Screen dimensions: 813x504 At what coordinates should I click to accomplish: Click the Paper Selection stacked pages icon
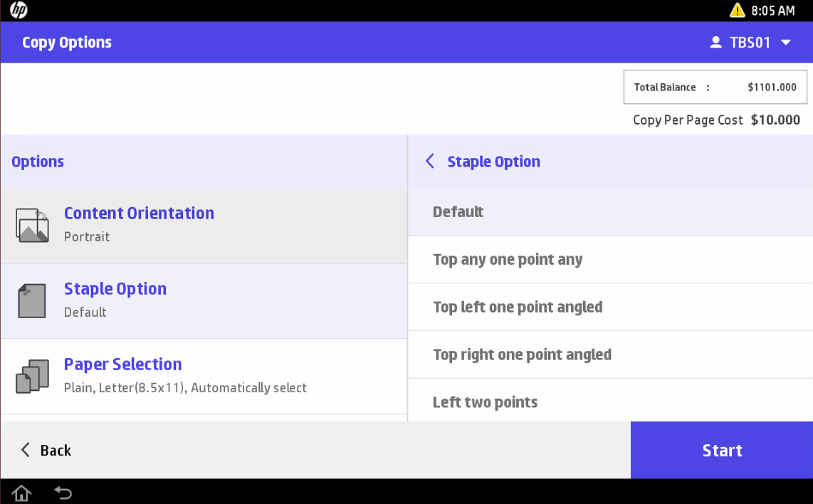(32, 377)
